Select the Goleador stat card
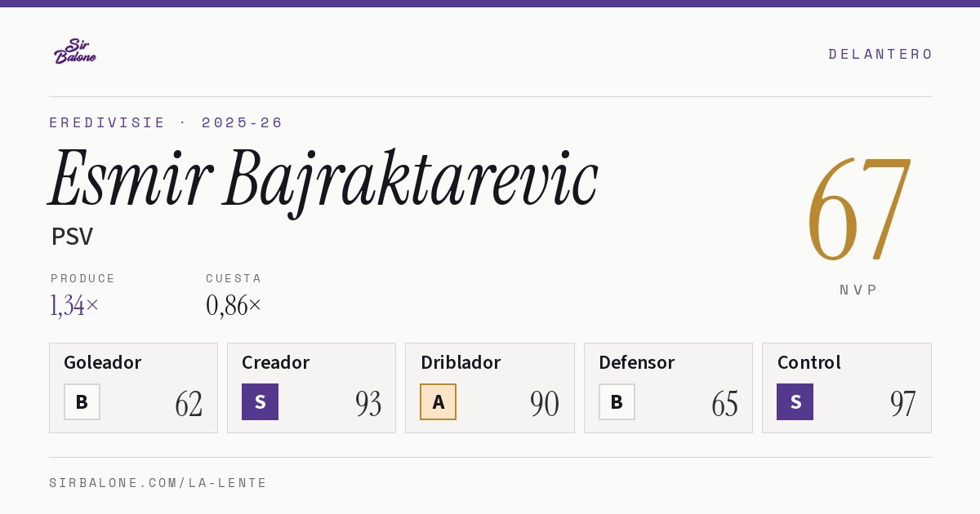The width and height of the screenshot is (980, 514). (x=133, y=388)
